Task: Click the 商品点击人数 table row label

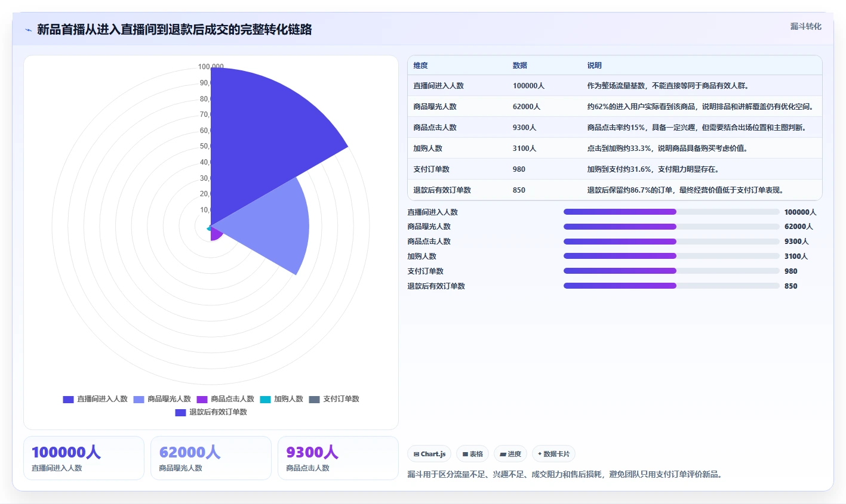Action: [x=435, y=128]
